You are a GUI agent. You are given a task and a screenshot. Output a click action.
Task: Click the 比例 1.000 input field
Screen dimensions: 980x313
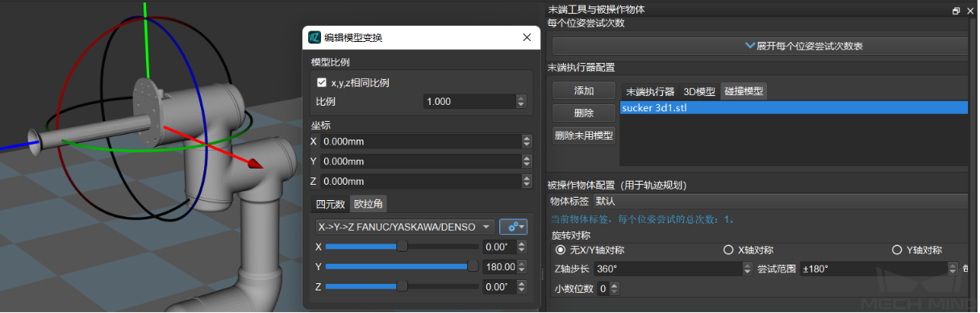tap(470, 101)
